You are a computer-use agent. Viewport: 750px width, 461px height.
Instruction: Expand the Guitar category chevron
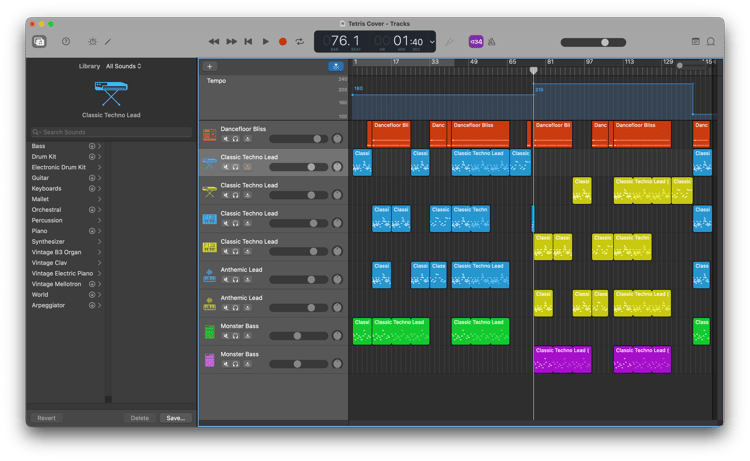[x=99, y=178]
